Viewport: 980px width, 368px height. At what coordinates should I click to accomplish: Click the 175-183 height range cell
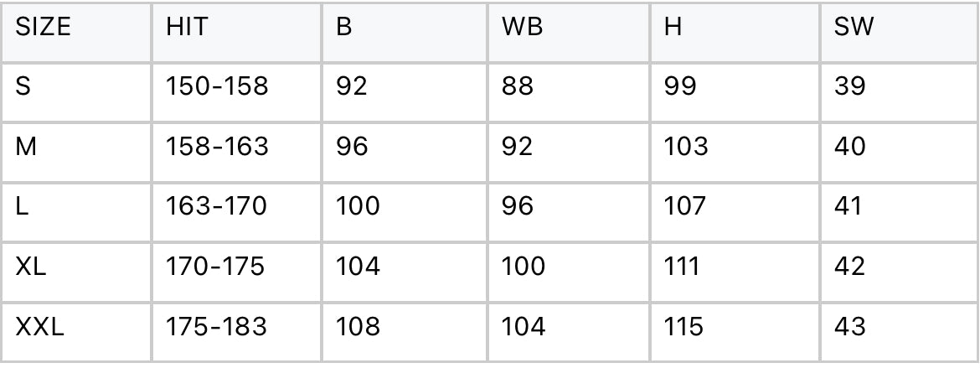point(216,326)
